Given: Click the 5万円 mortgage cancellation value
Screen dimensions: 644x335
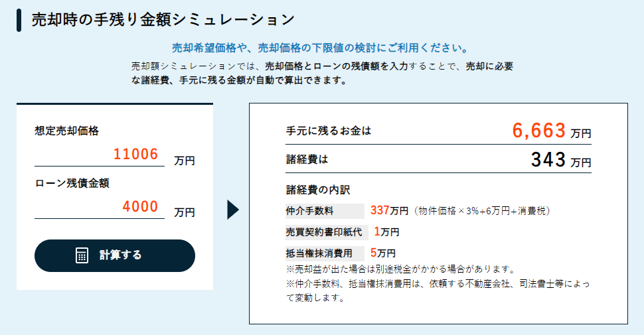Looking at the screenshot, I should pos(383,253).
